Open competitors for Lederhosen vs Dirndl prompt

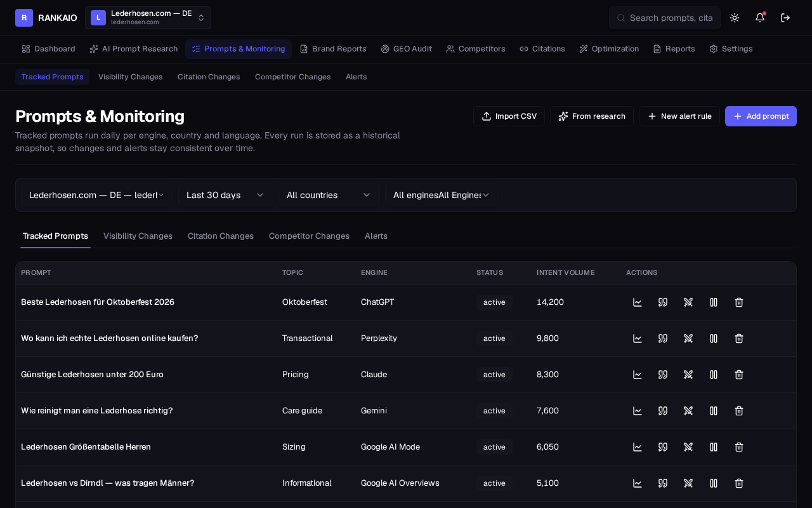[688, 483]
